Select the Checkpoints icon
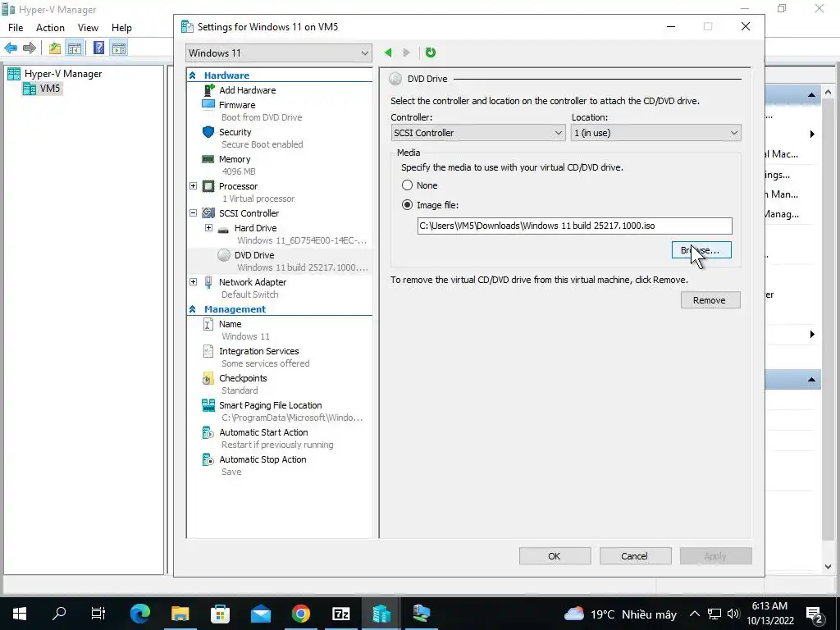This screenshot has width=840, height=630. click(208, 378)
